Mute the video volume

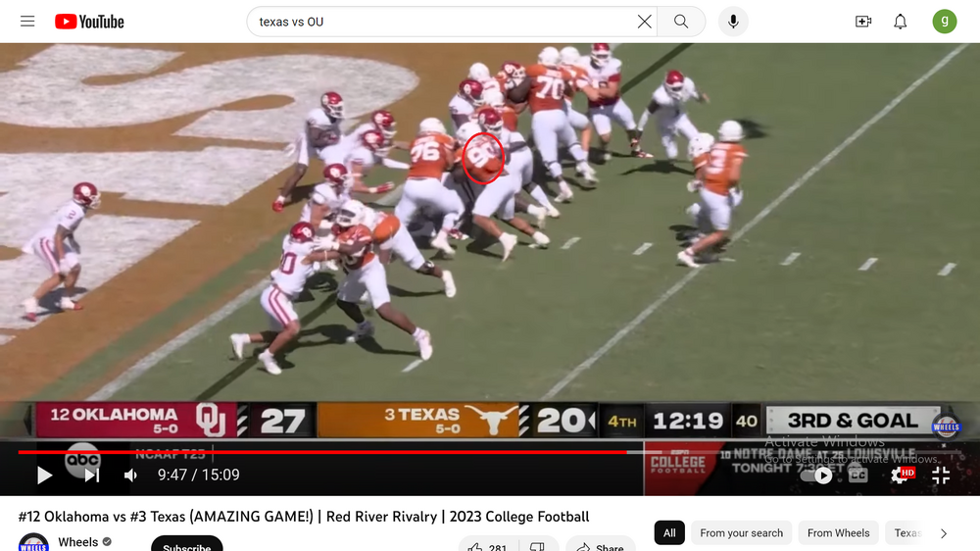tap(130, 476)
